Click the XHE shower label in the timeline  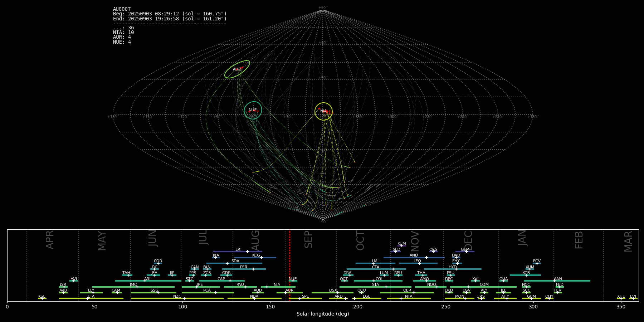tap(621, 297)
